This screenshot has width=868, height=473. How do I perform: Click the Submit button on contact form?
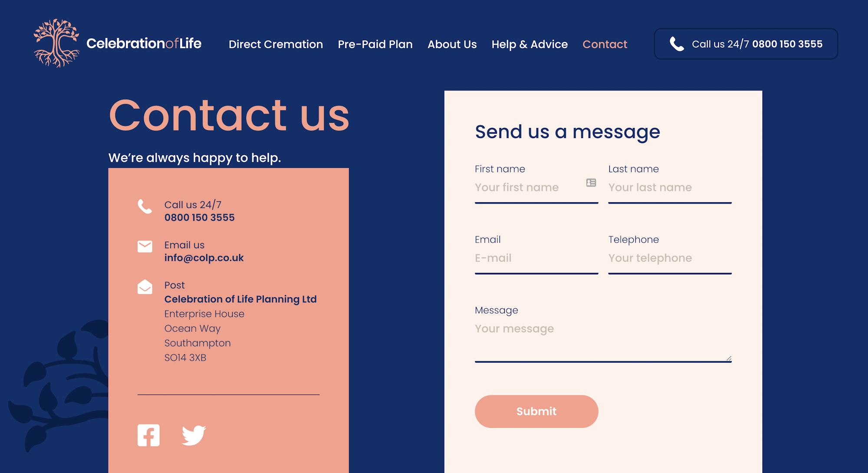tap(536, 411)
